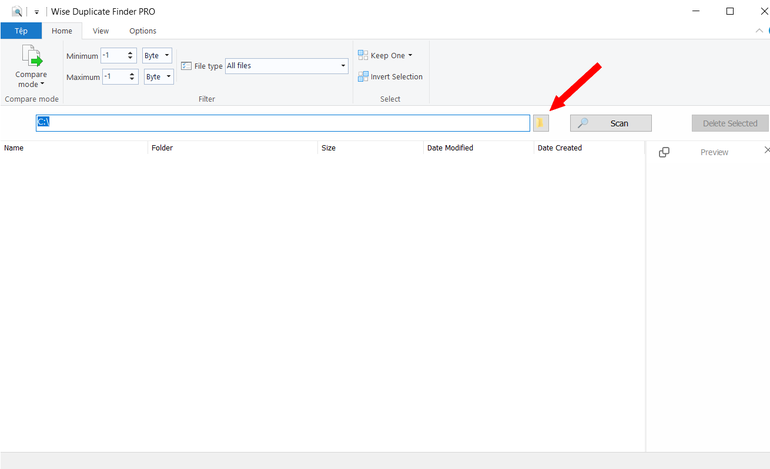Open the quick access toolbar arrow

[x=36, y=12]
